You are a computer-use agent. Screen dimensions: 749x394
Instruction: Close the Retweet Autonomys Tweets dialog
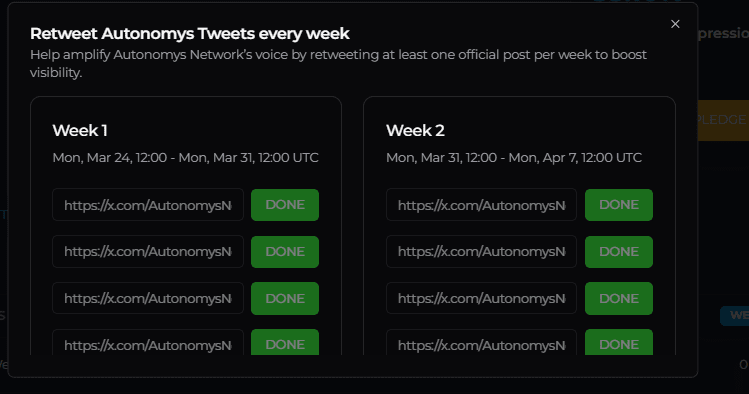[675, 24]
